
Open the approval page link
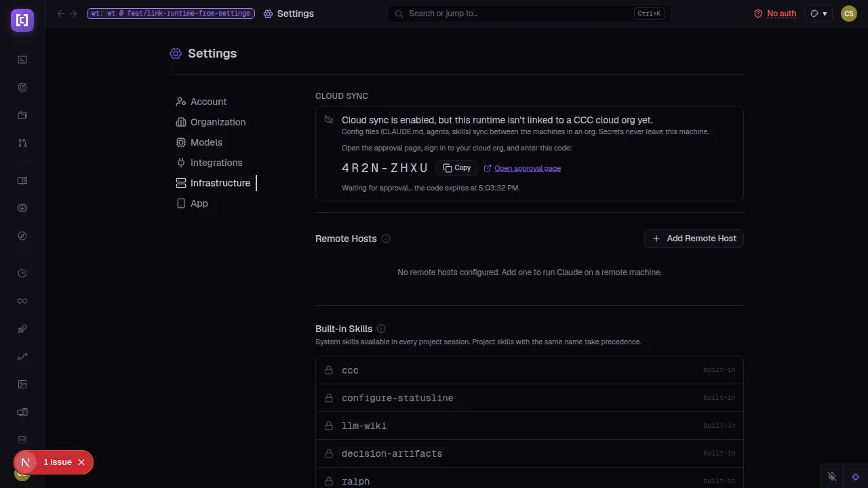pos(522,168)
